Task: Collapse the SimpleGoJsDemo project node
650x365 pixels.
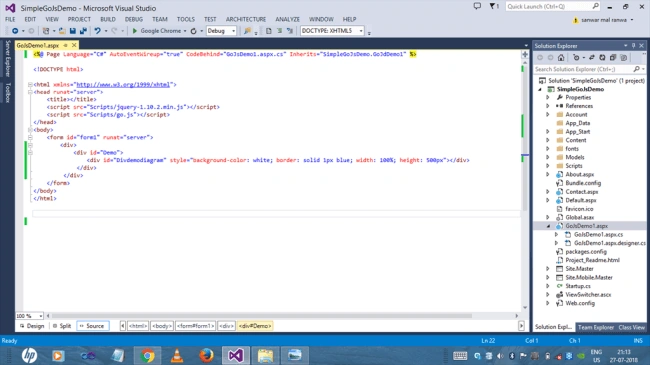Action: point(540,89)
